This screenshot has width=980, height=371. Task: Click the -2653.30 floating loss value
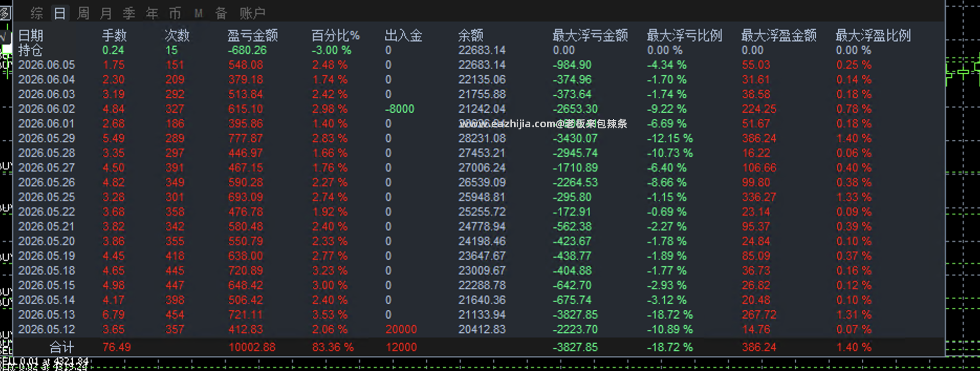(575, 109)
